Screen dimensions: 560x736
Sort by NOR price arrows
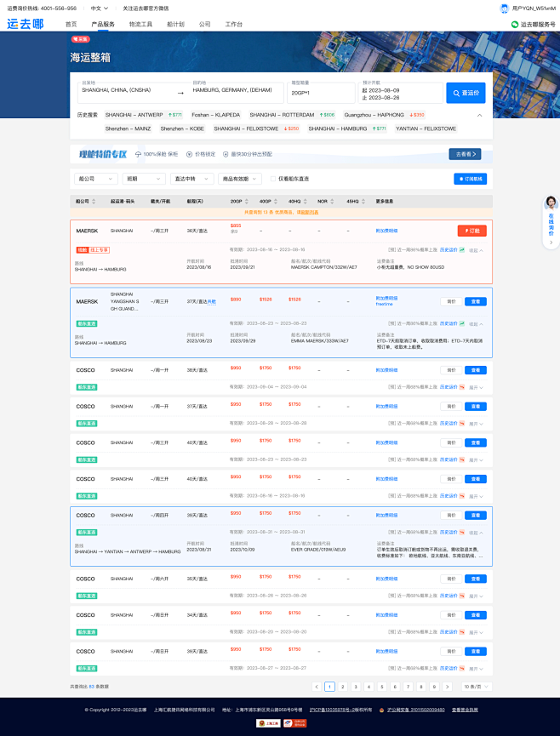pyautogui.click(x=332, y=202)
